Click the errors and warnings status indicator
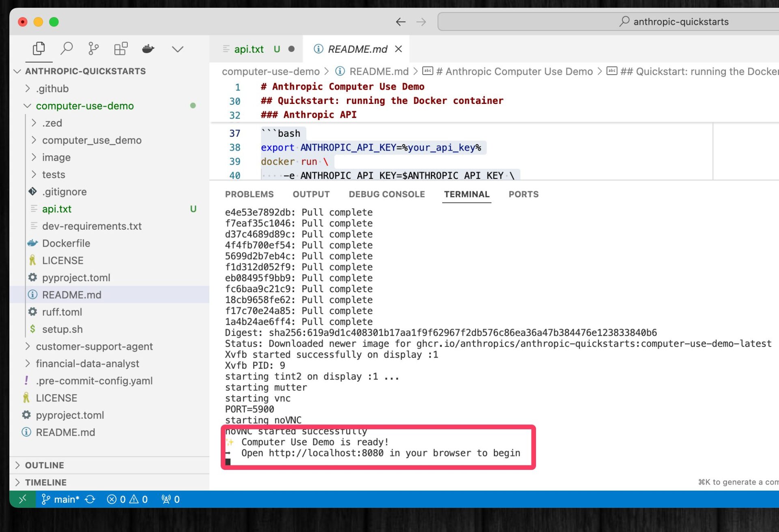 (x=127, y=499)
